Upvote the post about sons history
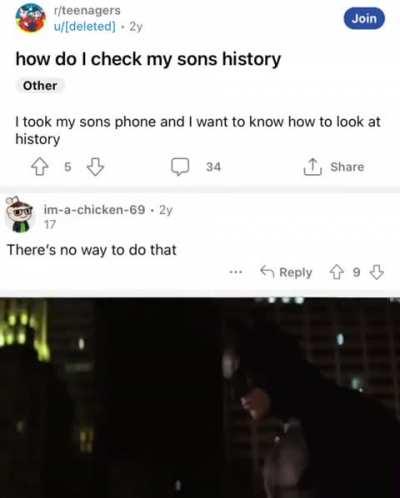 pyautogui.click(x=39, y=167)
